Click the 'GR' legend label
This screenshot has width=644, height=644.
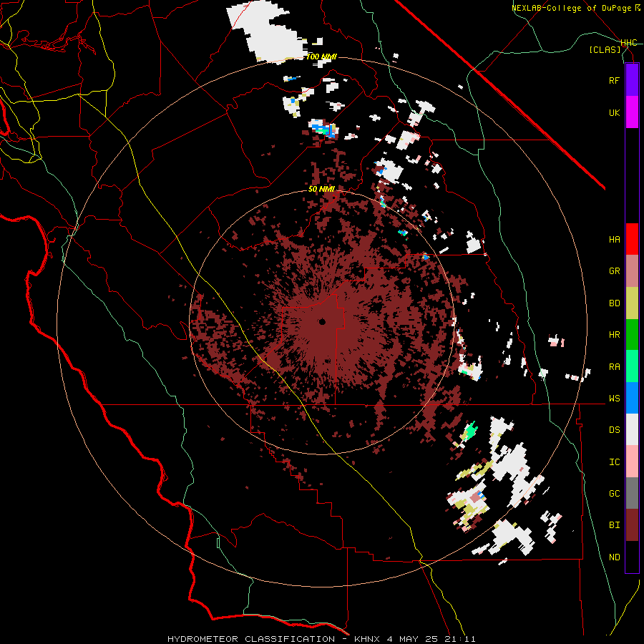[614, 271]
